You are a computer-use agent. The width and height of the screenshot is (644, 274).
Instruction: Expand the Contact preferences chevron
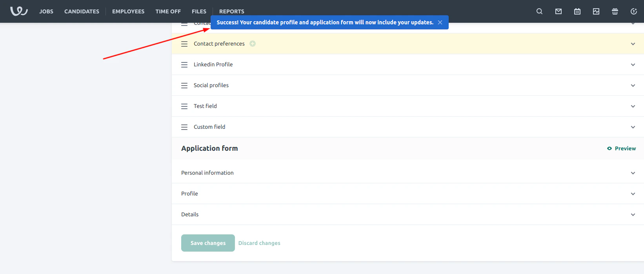pos(633,44)
